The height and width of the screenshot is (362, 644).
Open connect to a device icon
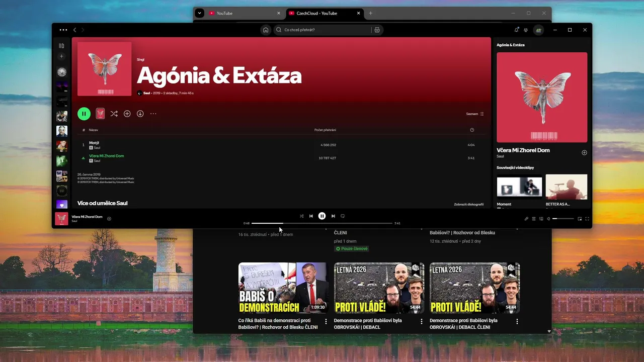point(541,219)
